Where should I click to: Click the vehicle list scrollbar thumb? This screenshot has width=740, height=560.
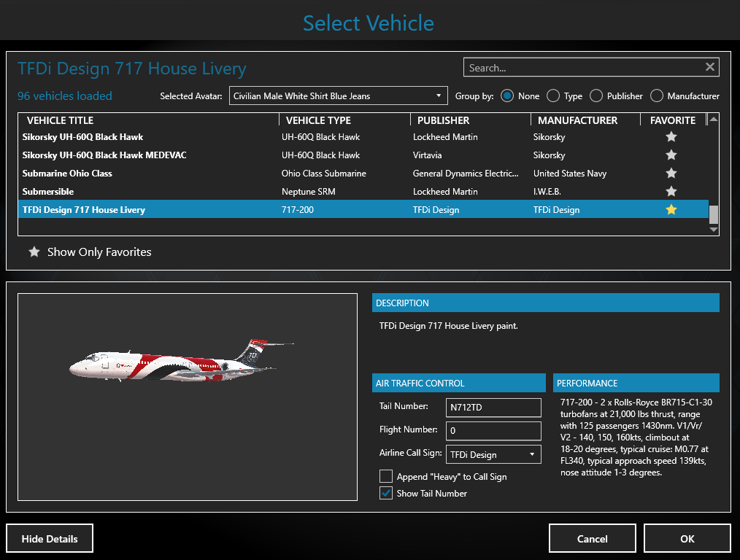pyautogui.click(x=714, y=214)
